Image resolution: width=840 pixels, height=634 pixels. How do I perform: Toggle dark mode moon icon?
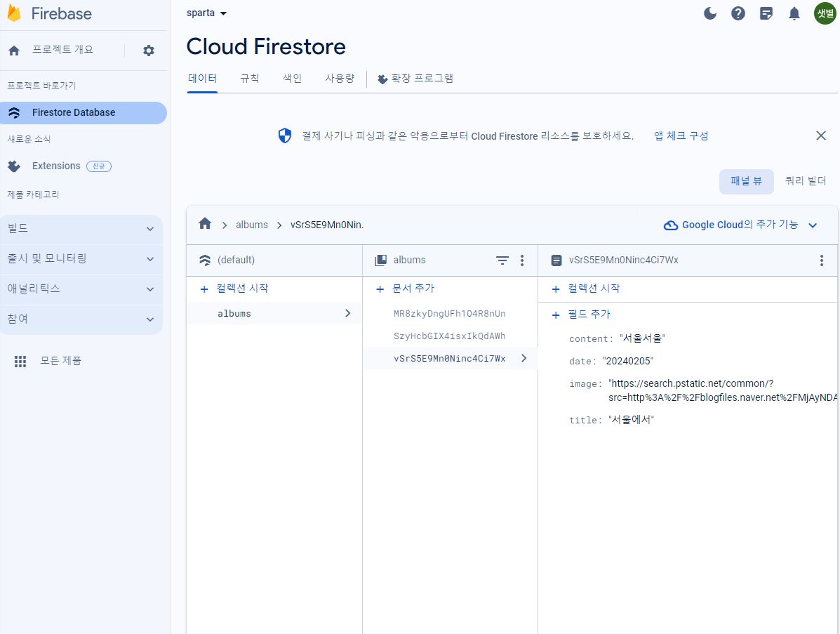[x=709, y=13]
